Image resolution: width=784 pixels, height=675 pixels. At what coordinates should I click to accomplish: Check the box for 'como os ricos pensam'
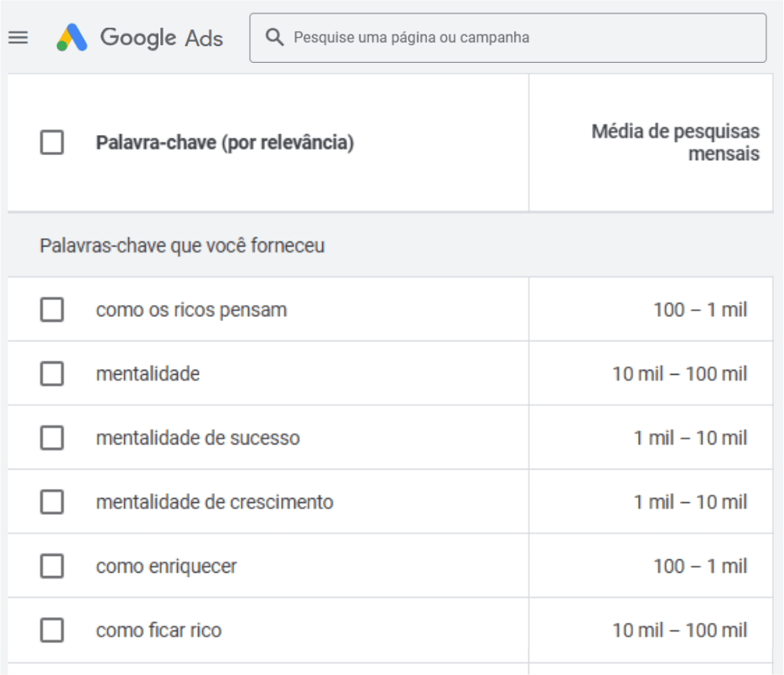tap(52, 310)
